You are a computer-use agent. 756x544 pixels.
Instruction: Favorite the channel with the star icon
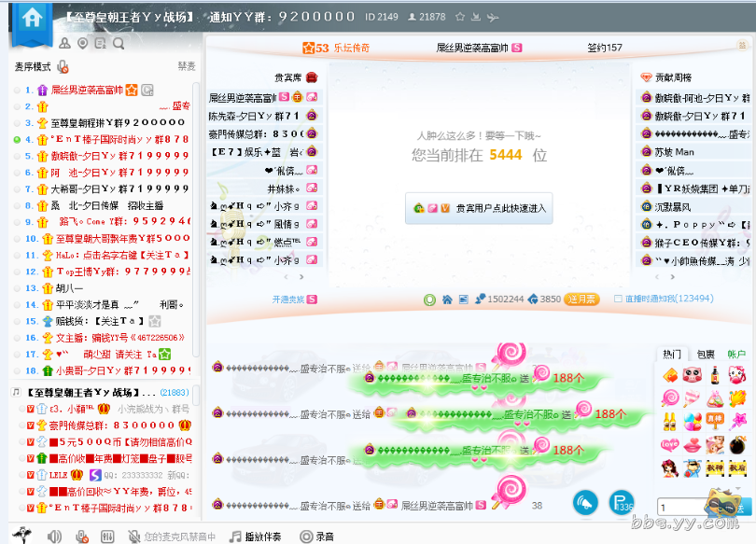pyautogui.click(x=460, y=17)
